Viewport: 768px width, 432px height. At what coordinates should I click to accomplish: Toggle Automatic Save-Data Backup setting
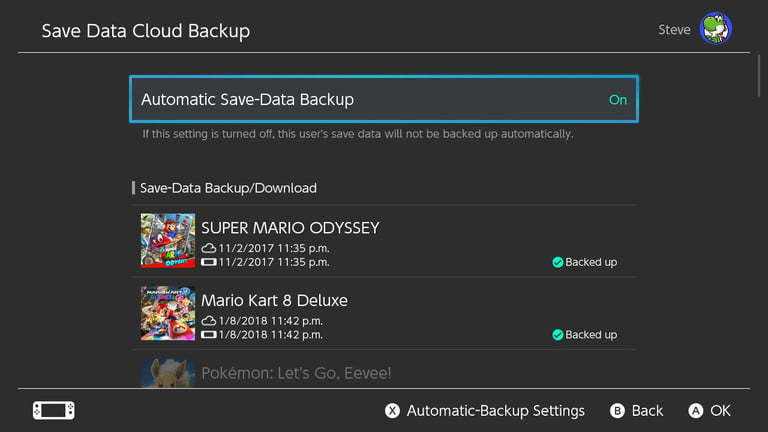click(384, 99)
